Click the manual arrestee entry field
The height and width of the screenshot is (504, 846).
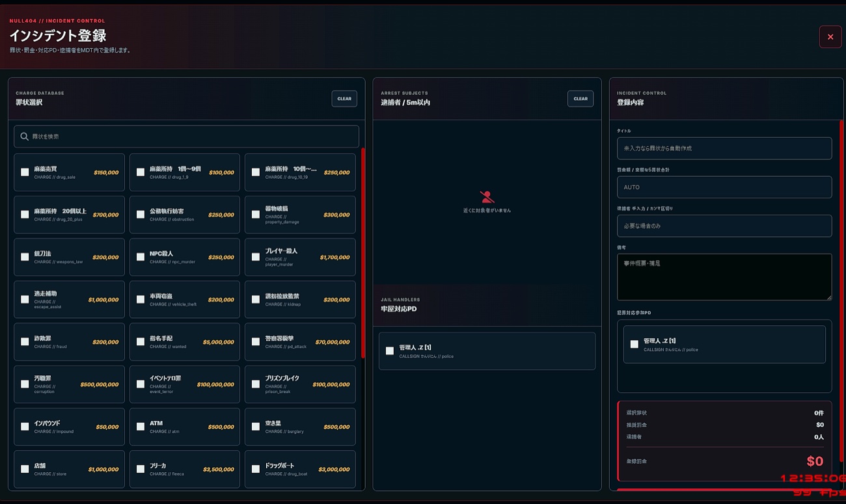(x=724, y=226)
